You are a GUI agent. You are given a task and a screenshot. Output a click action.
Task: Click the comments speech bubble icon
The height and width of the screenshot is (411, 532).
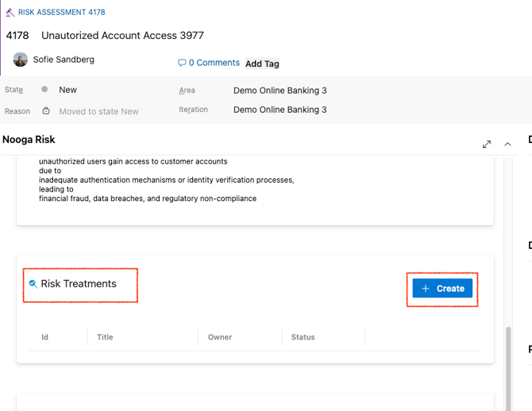[x=182, y=63]
